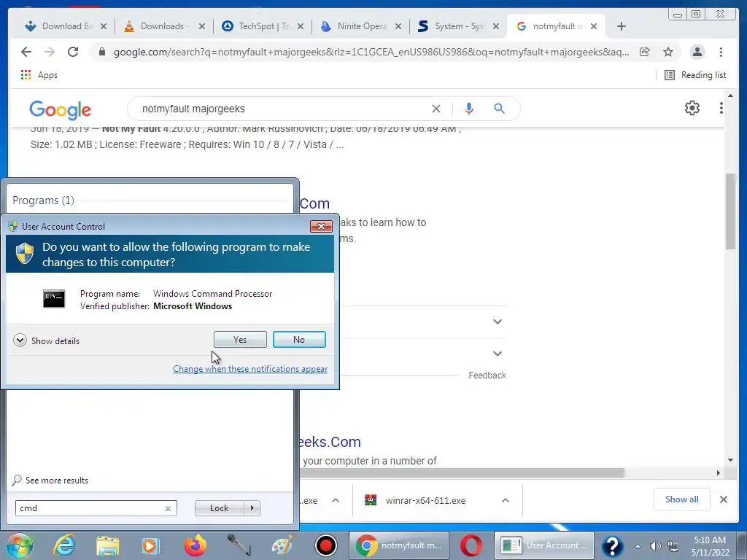Open the shutdown options arrow beside Lock

pos(252,508)
